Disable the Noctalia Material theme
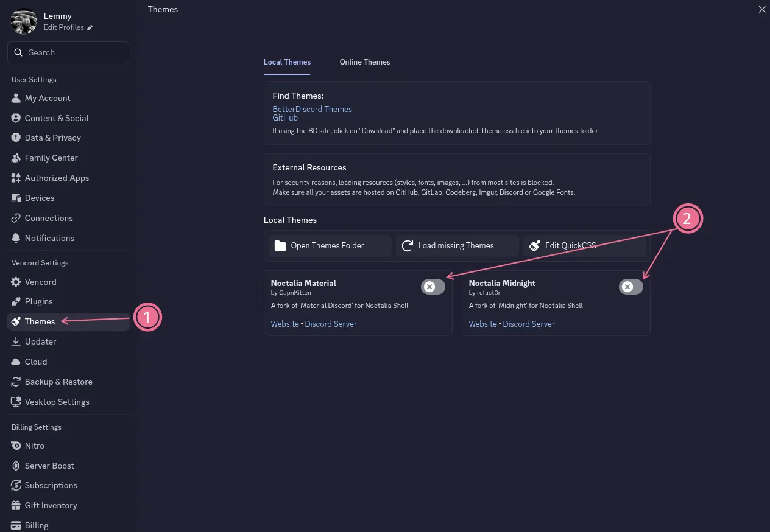Image resolution: width=770 pixels, height=532 pixels. click(433, 286)
